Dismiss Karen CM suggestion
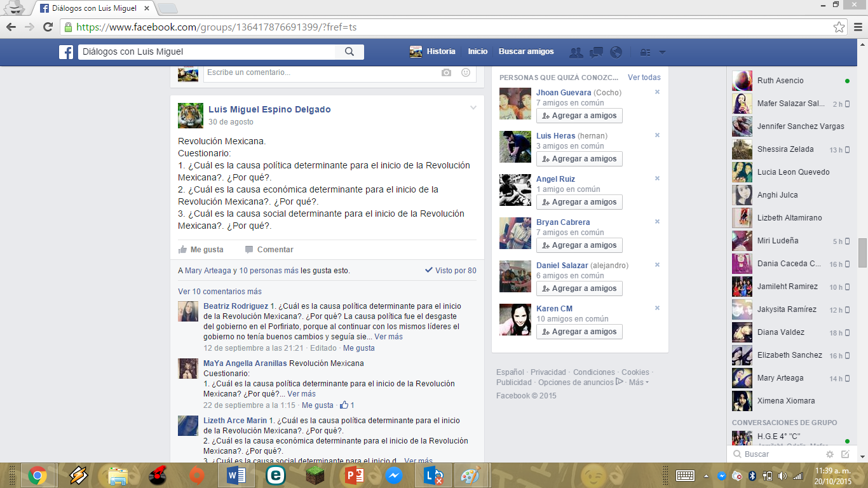 pyautogui.click(x=657, y=308)
